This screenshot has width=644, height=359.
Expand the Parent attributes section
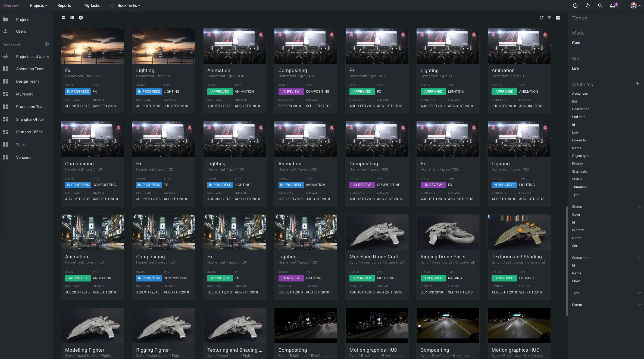coord(639,305)
